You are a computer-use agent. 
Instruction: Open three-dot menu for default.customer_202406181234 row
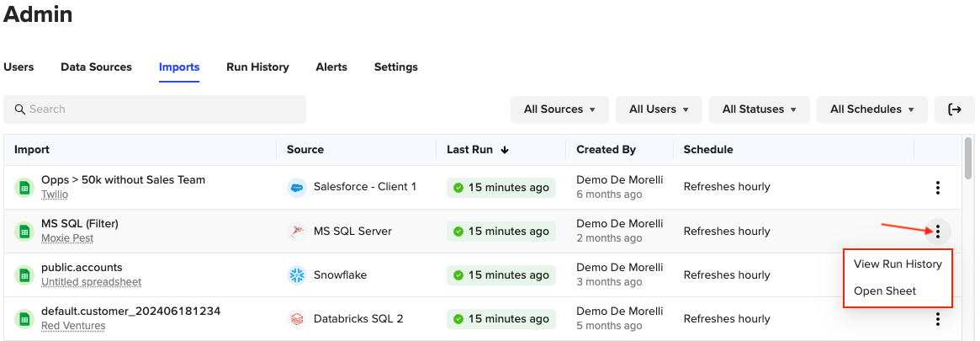point(937,319)
